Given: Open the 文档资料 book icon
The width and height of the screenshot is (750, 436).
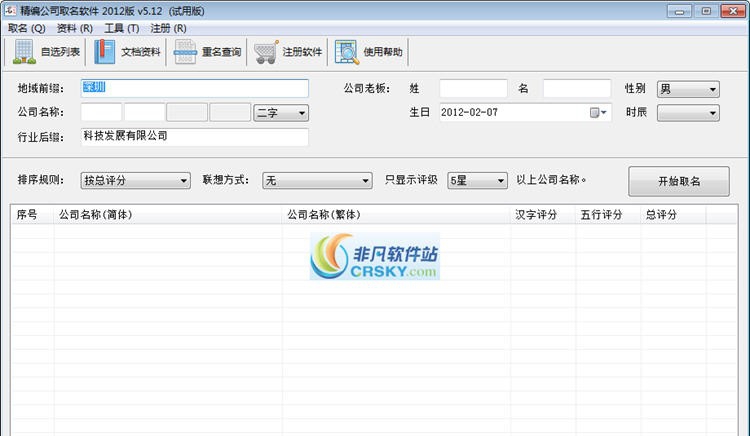Looking at the screenshot, I should [104, 52].
